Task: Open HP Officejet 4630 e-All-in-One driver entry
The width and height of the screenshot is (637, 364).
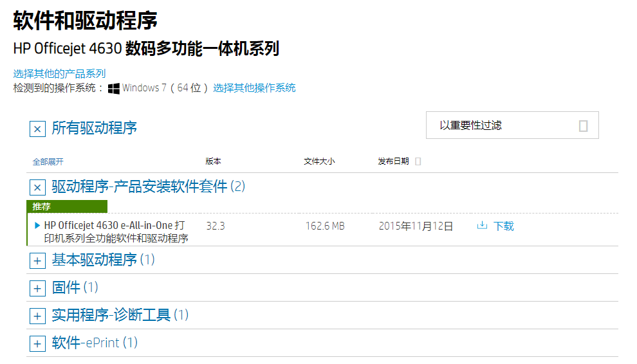Action: (x=116, y=232)
